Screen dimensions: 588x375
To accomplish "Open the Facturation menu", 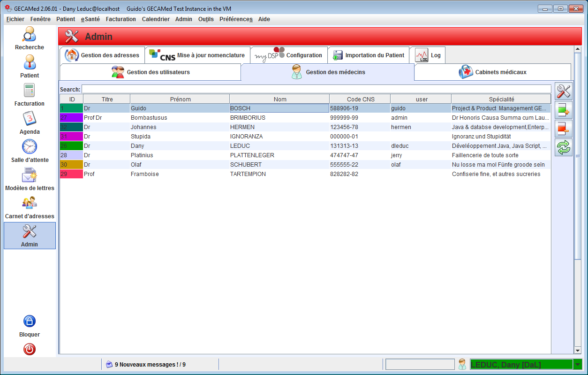I will coord(121,19).
